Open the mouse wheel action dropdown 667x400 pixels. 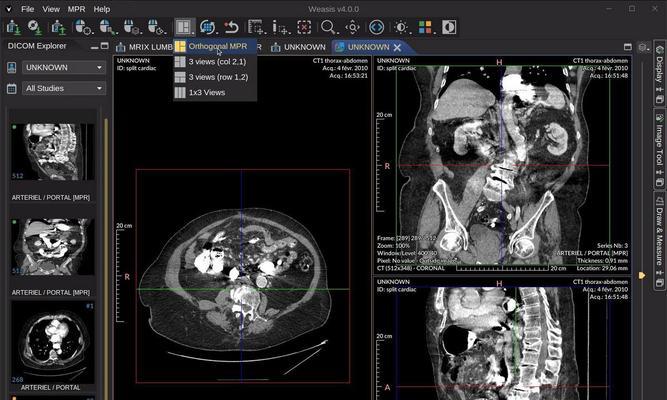coord(156,27)
